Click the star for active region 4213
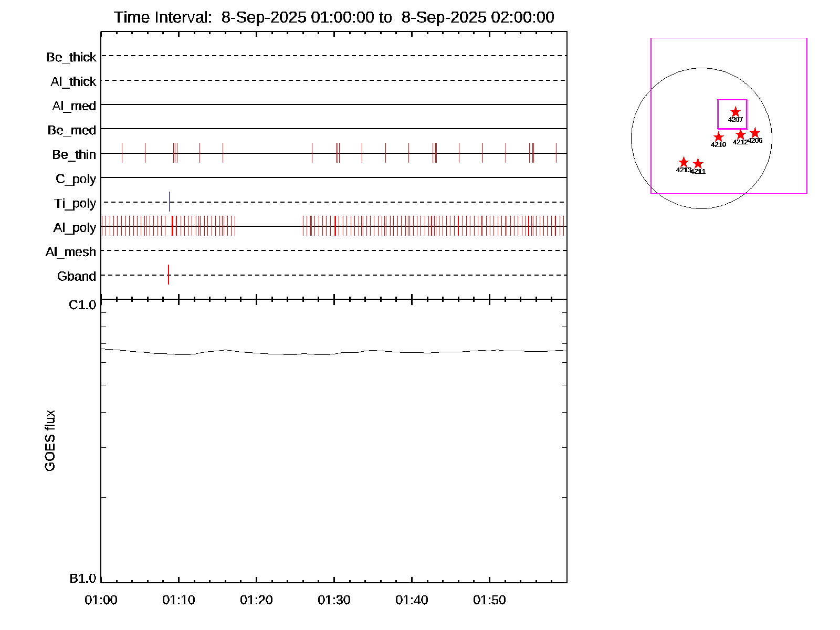The width and height of the screenshot is (840, 630). [684, 162]
